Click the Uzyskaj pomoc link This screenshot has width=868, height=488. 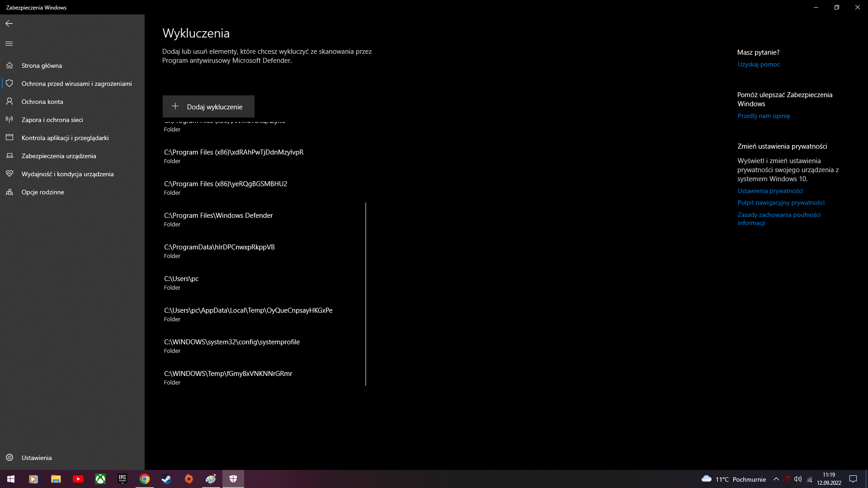[x=759, y=64]
